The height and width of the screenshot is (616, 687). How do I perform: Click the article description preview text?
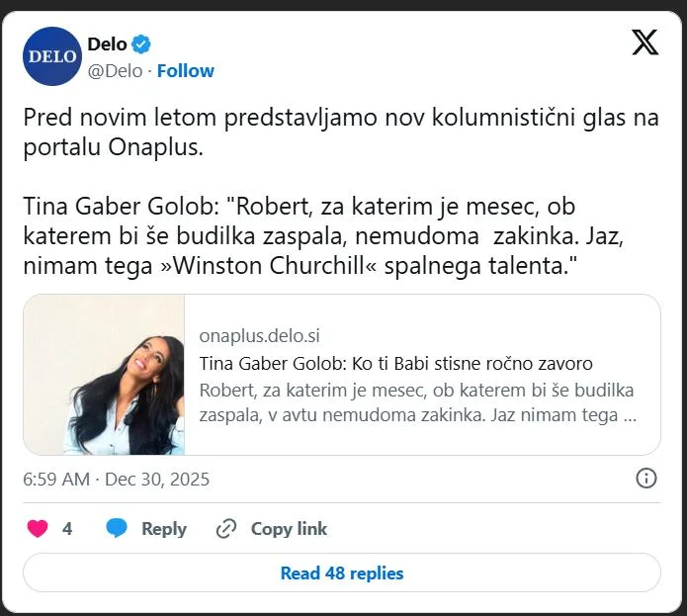point(416,402)
